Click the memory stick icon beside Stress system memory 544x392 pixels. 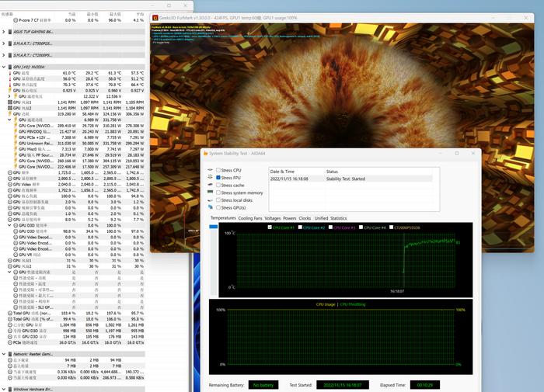click(x=210, y=192)
